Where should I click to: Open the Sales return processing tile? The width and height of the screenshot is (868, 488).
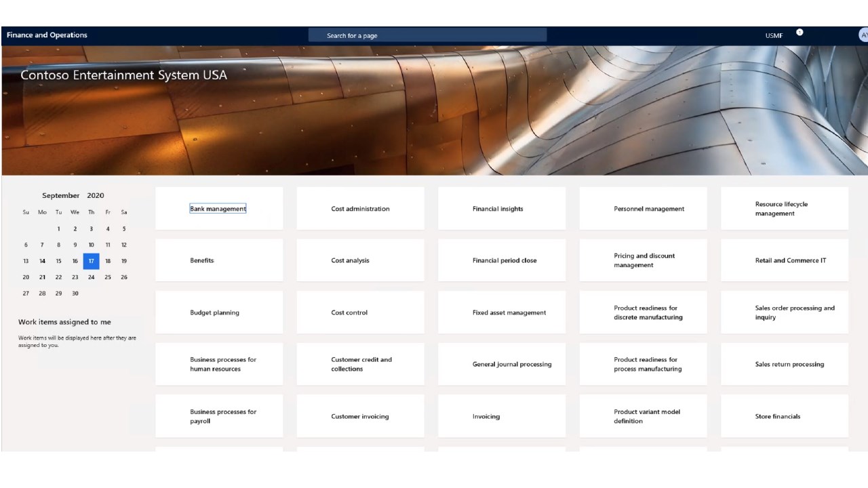[x=785, y=364]
